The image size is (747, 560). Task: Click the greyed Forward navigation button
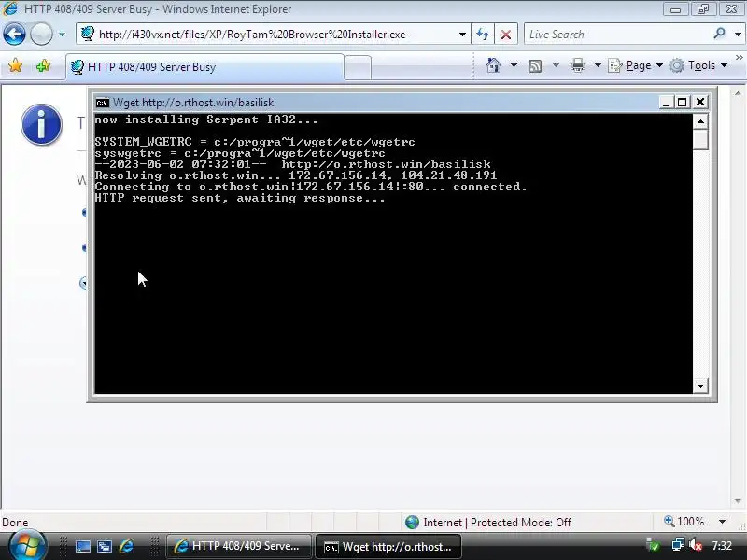(41, 35)
